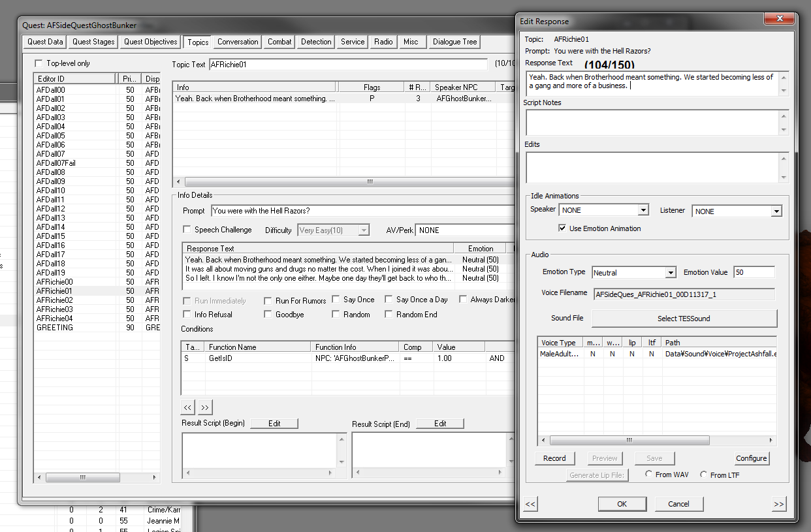This screenshot has width=811, height=532.
Task: Check the Random End checkbox
Action: click(389, 315)
